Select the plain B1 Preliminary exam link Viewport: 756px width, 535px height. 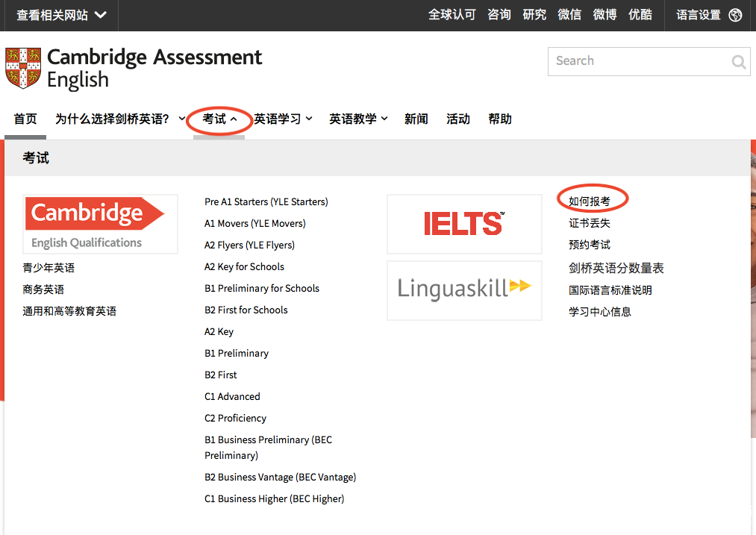coord(237,353)
